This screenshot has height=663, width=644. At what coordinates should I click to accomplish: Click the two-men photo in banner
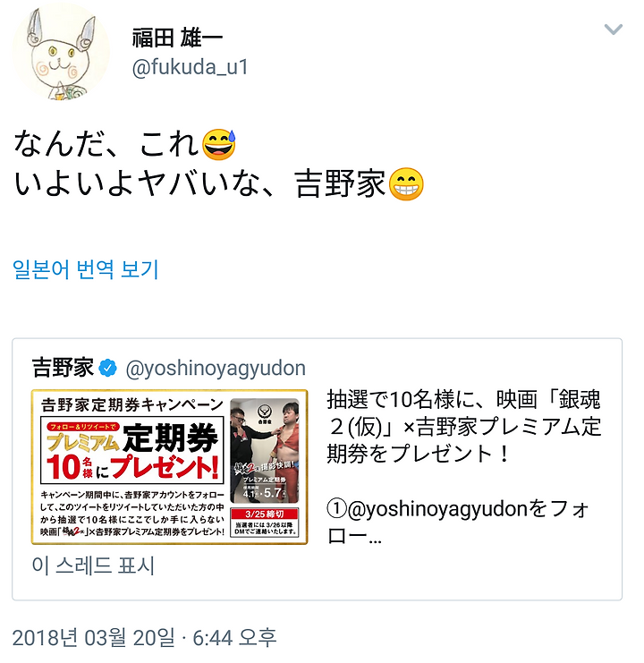pyautogui.click(x=265, y=451)
